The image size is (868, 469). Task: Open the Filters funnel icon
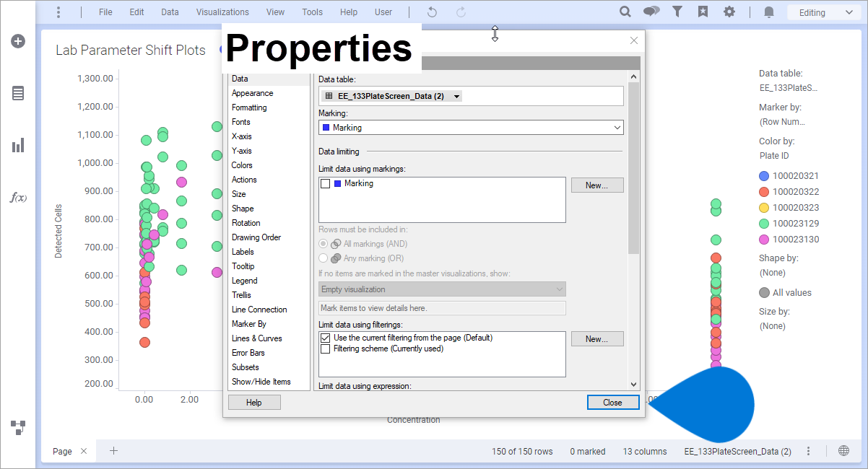point(677,12)
